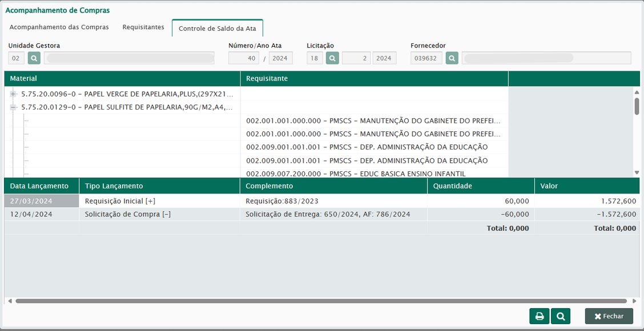The width and height of the screenshot is (644, 331).
Task: Click the Número Ata input field
Action: pyautogui.click(x=244, y=58)
